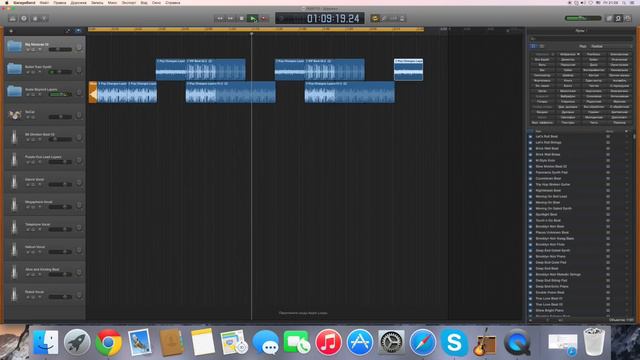Open Finder from the Dock

45,342
